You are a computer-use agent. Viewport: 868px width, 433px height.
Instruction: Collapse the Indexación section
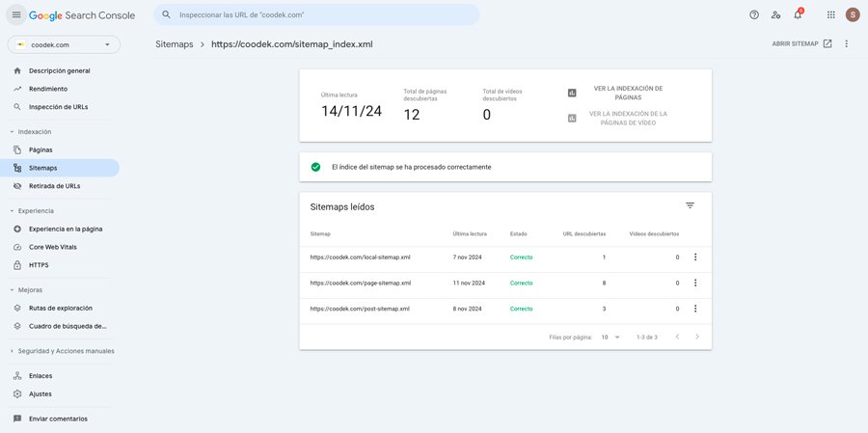pyautogui.click(x=31, y=132)
